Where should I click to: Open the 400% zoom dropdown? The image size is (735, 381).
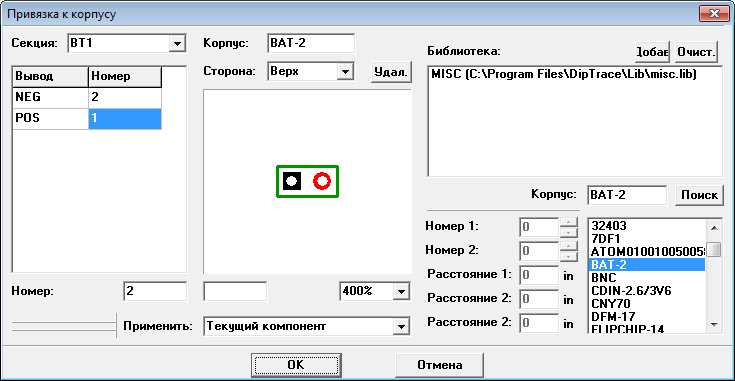401,291
